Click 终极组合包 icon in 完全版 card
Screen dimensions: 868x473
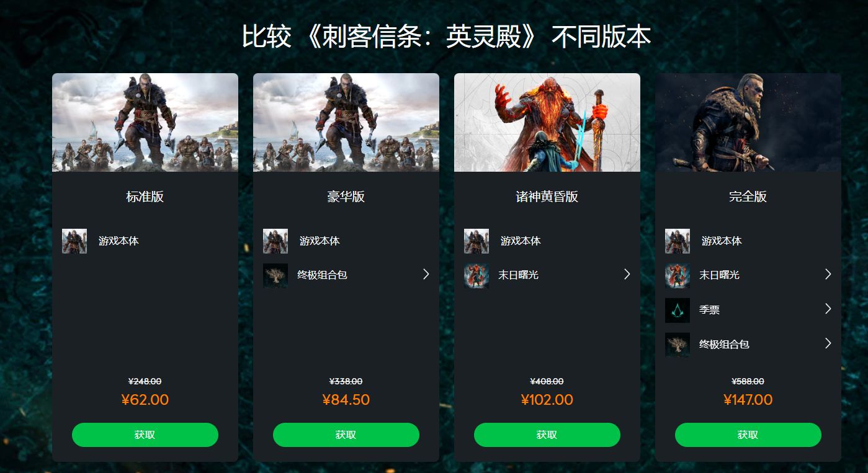click(x=678, y=345)
